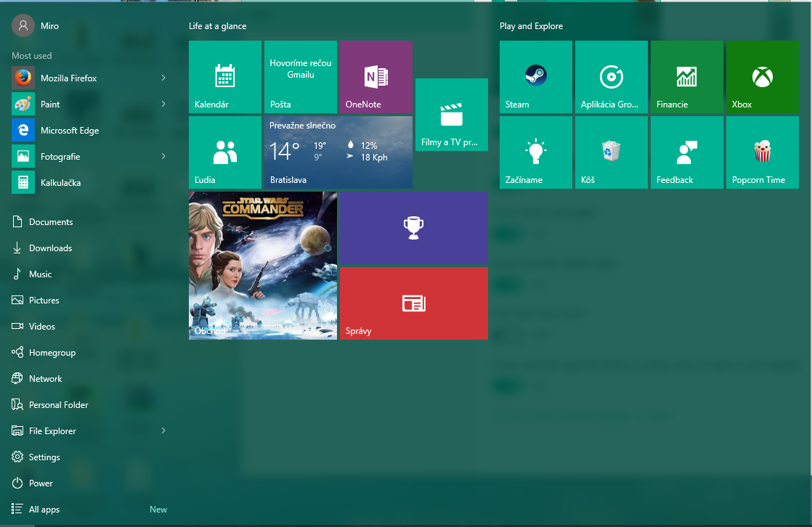Open the purple trophy sports tile
Screen dimensions: 812x527
[x=414, y=228]
